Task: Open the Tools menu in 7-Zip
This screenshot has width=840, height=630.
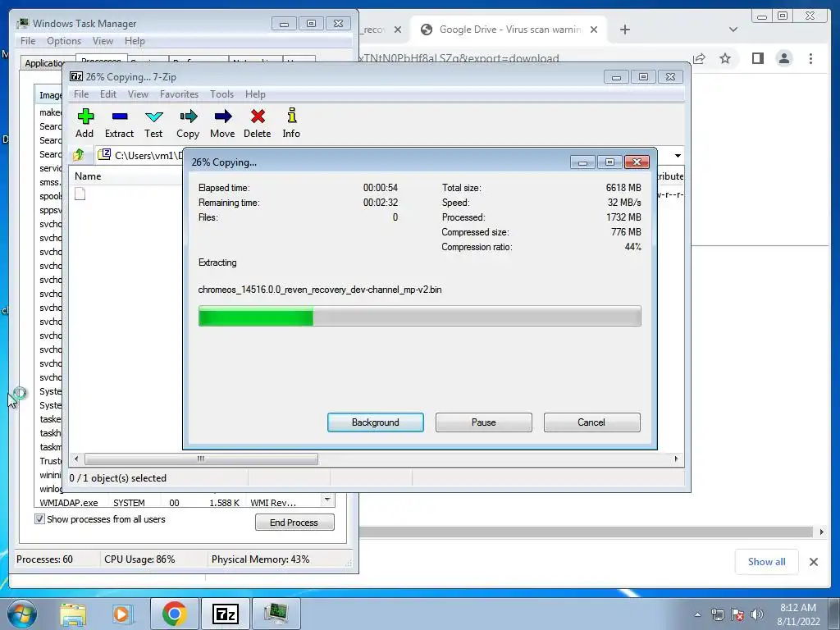Action: pyautogui.click(x=221, y=94)
